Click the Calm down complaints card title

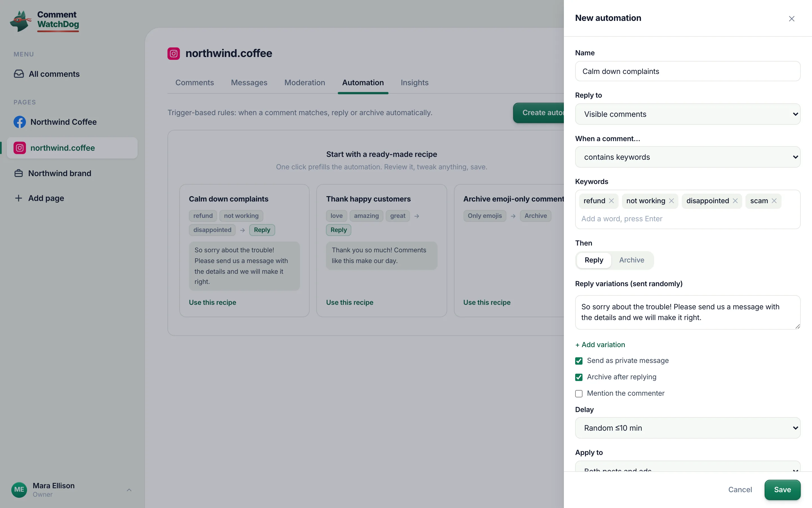(x=228, y=199)
